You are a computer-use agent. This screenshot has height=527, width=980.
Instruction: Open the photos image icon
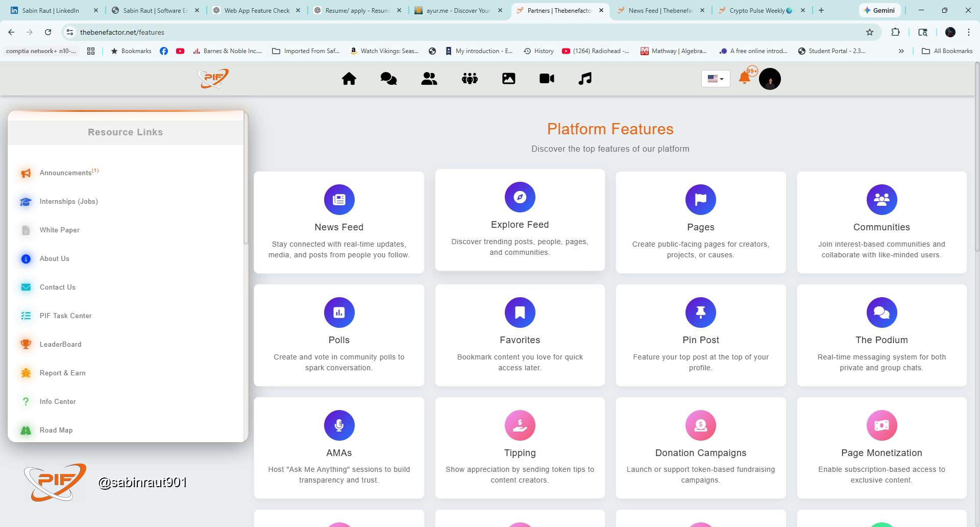coord(508,79)
